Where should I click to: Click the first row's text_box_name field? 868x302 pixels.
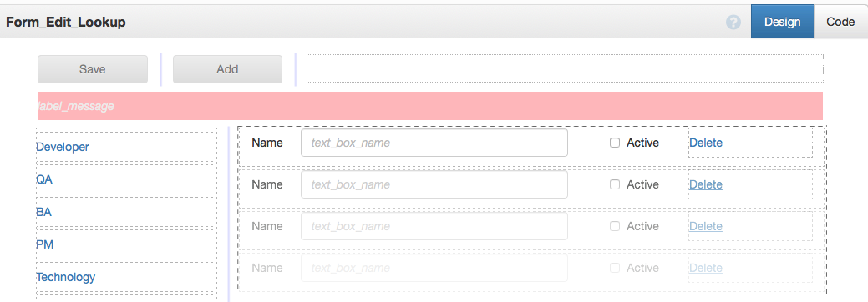click(434, 143)
